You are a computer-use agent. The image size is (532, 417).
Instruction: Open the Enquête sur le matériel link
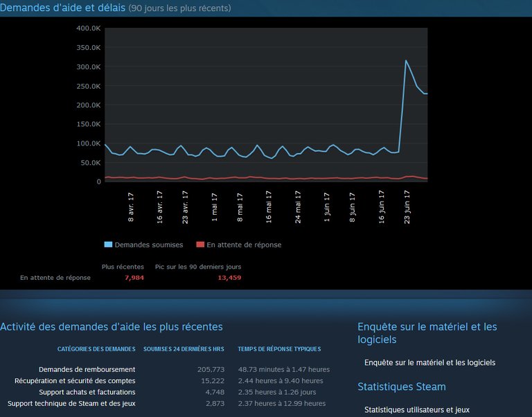coord(429,362)
